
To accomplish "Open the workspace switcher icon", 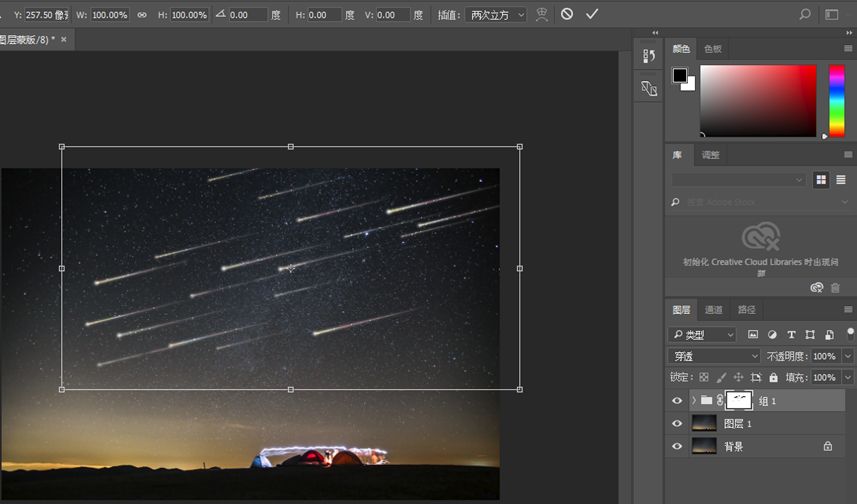I will (831, 15).
